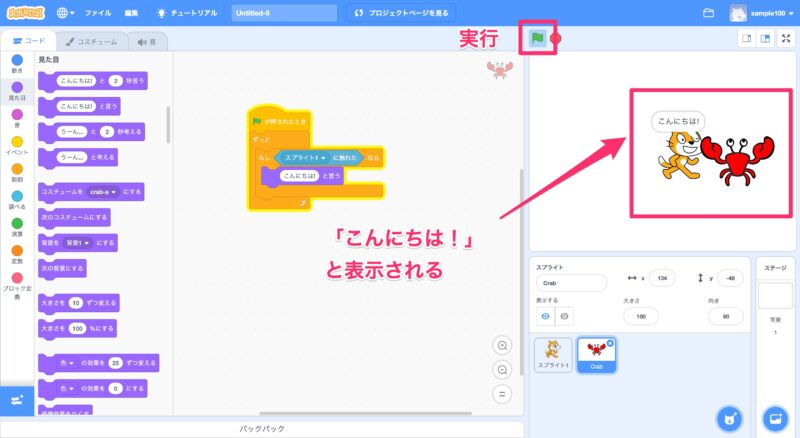This screenshot has height=438, width=800.
Task: Hide the sprite using crossed-eye icon
Action: 564,316
